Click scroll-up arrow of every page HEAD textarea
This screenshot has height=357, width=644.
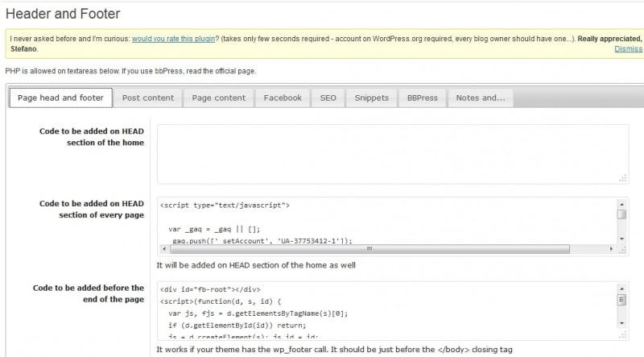[x=621, y=205]
